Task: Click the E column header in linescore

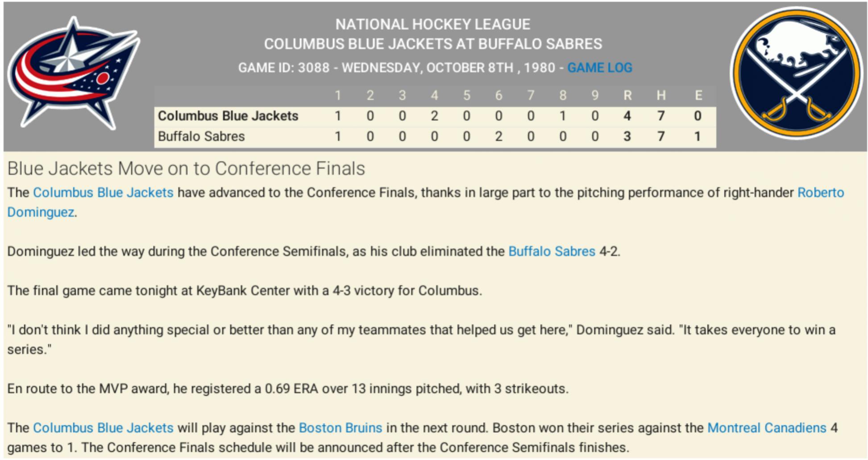Action: click(x=698, y=95)
